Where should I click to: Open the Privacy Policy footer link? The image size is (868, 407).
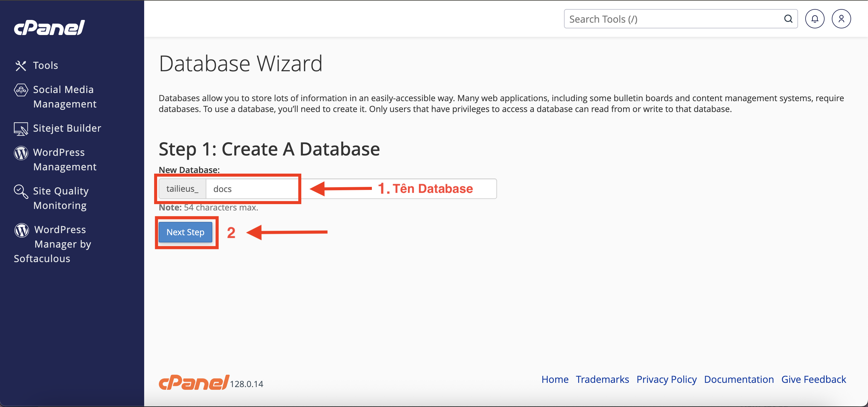(x=666, y=379)
